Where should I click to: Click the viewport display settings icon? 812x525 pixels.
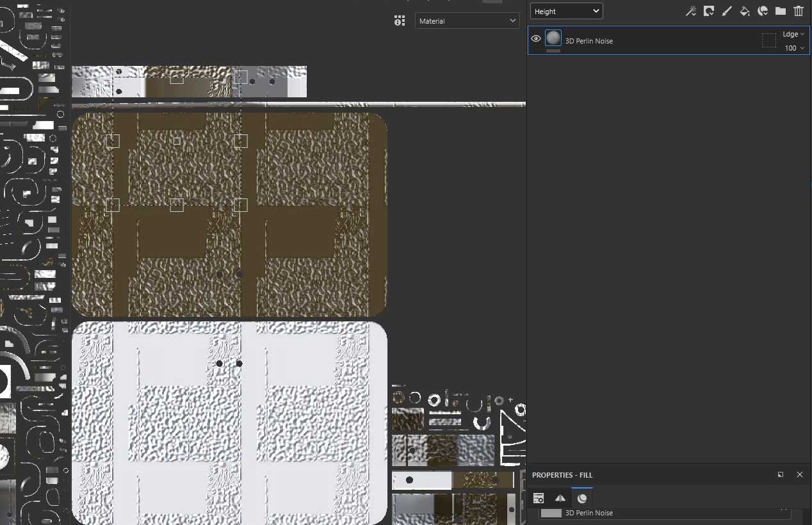(x=400, y=21)
